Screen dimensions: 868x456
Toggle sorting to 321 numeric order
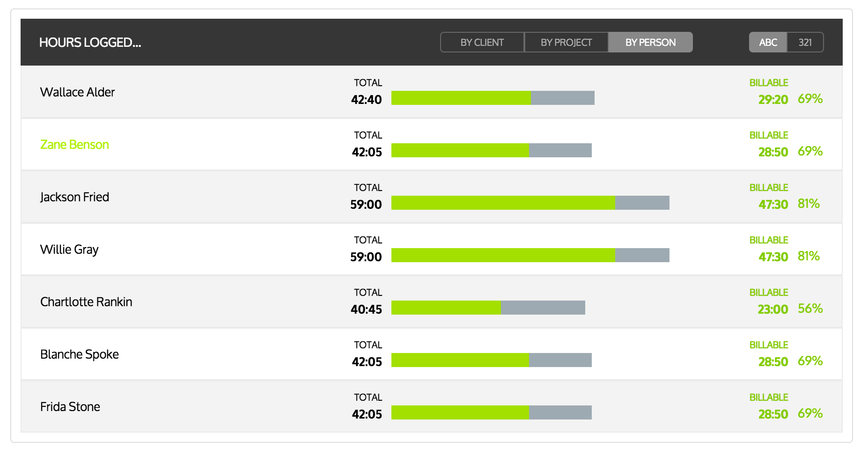click(x=805, y=42)
